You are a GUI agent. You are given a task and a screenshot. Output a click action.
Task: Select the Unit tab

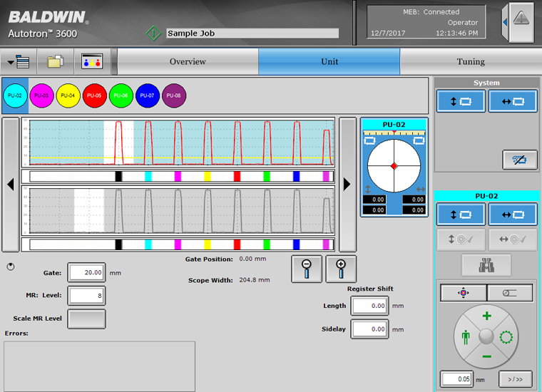pyautogui.click(x=329, y=62)
